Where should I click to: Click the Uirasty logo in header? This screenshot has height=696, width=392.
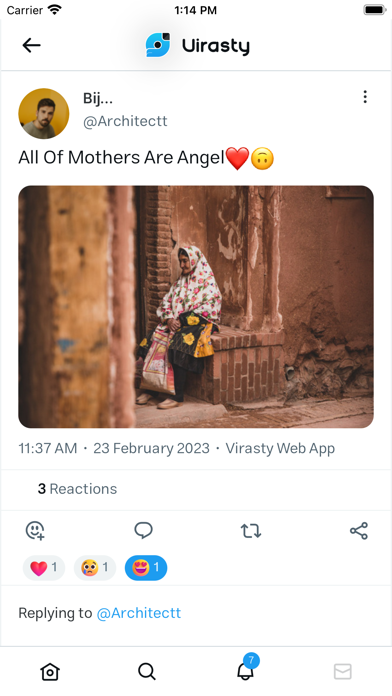pyautogui.click(x=198, y=45)
